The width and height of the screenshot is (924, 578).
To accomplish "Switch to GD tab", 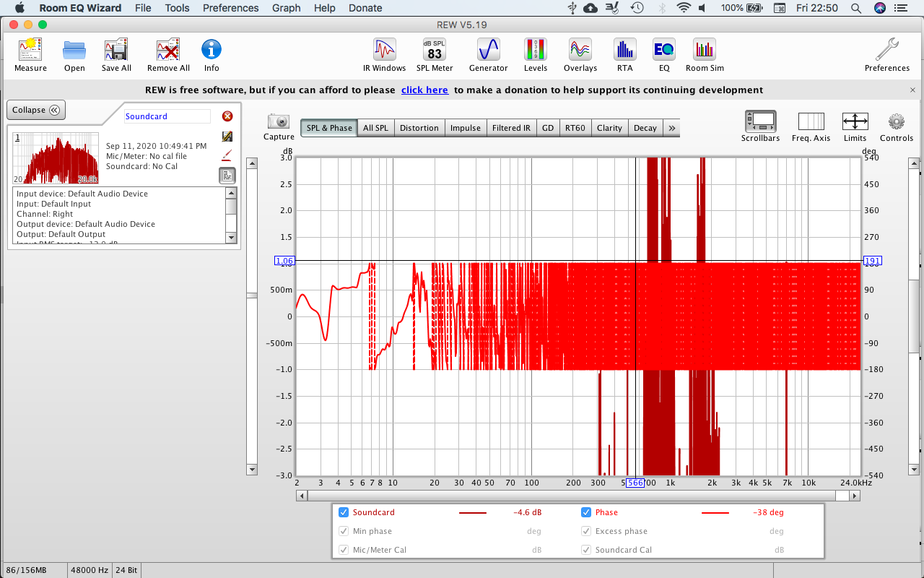I will coord(548,128).
